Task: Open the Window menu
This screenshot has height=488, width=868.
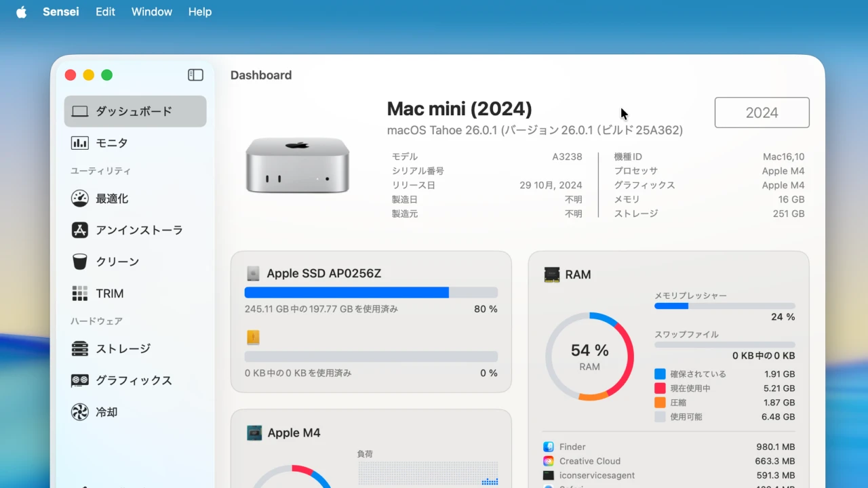Action: [x=151, y=12]
